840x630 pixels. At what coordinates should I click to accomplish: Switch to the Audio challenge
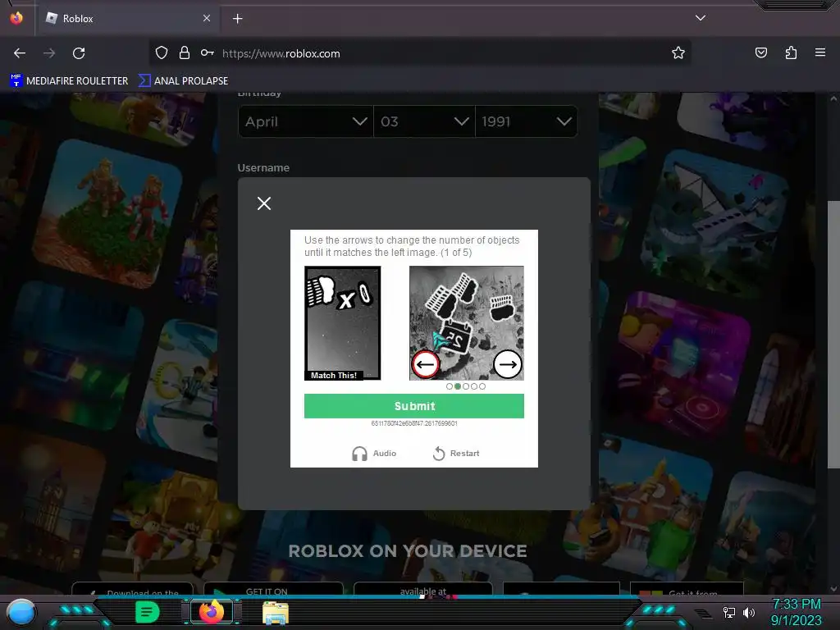coord(374,453)
